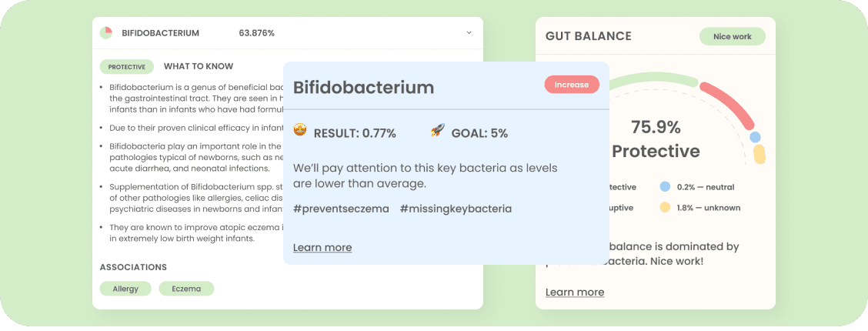Click the yellow unknown legend dot
This screenshot has height=331, width=868.
coord(665,208)
